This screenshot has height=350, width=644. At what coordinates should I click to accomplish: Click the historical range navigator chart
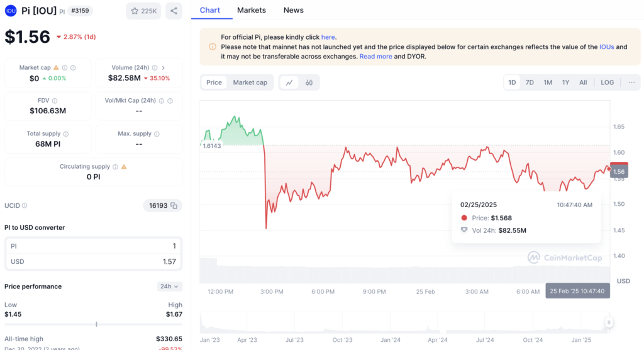pyautogui.click(x=404, y=322)
